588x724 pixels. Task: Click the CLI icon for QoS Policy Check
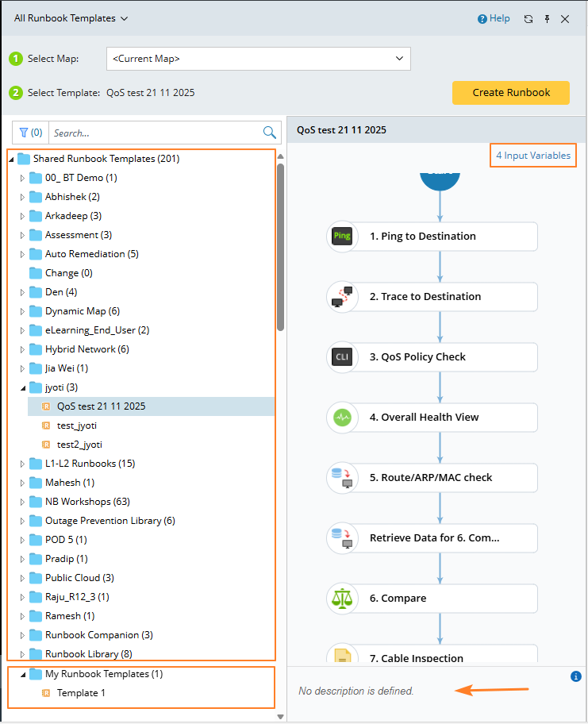[x=342, y=356]
